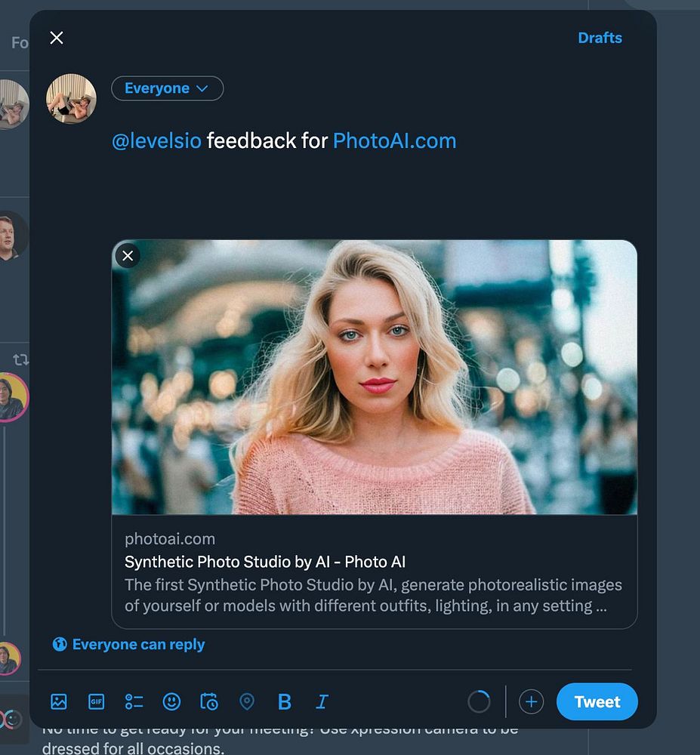
Task: Open the emoji picker
Action: tap(171, 702)
